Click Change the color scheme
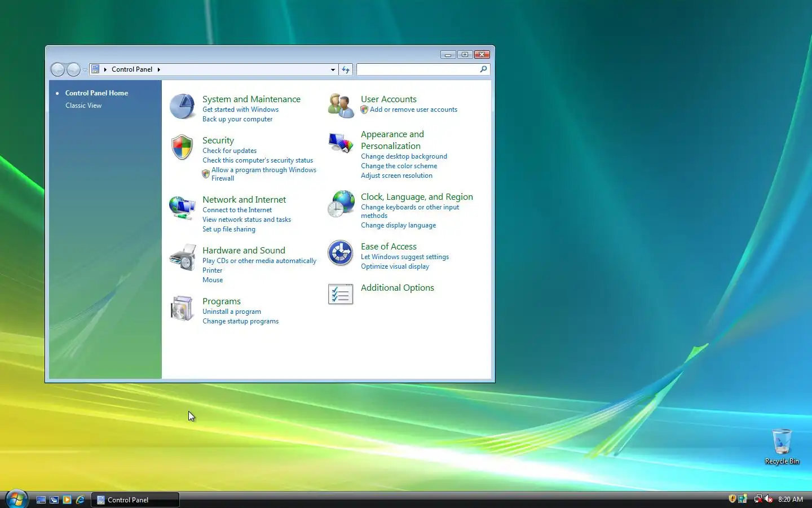The image size is (812, 508). [x=399, y=166]
